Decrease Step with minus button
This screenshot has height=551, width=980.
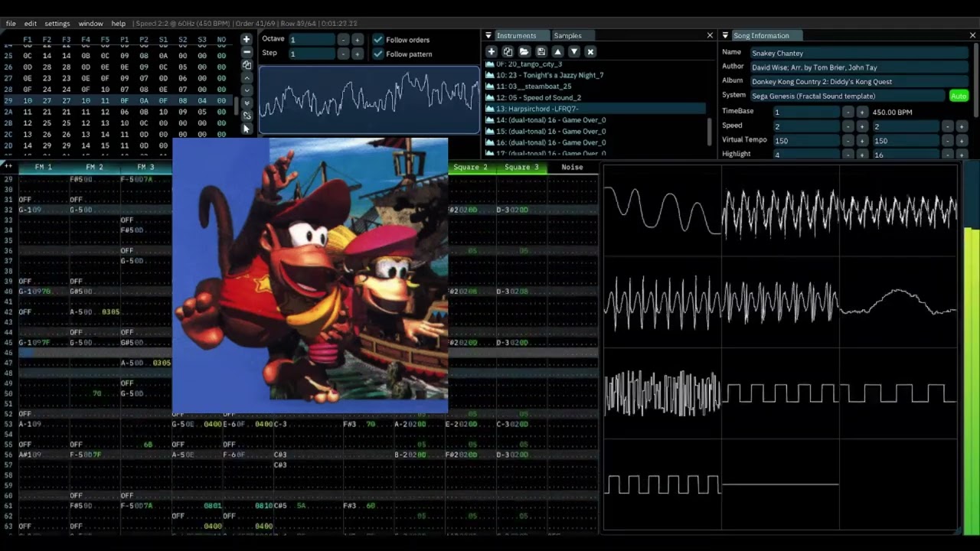(x=343, y=54)
